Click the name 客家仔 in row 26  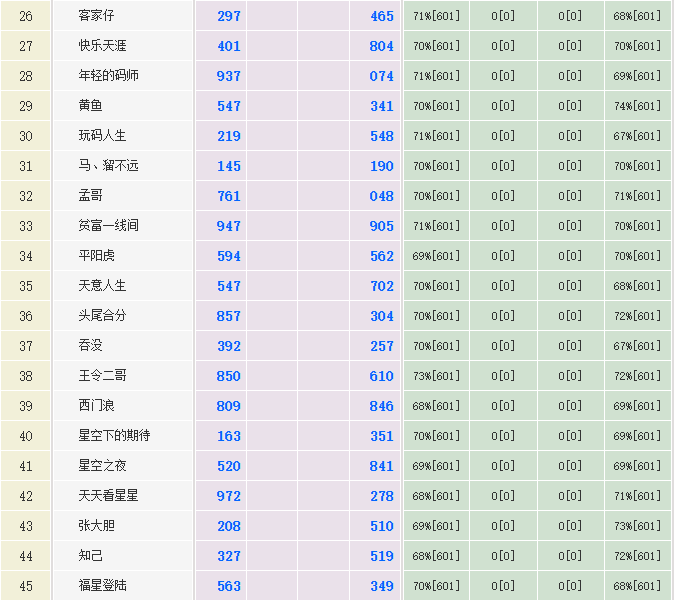pos(98,16)
